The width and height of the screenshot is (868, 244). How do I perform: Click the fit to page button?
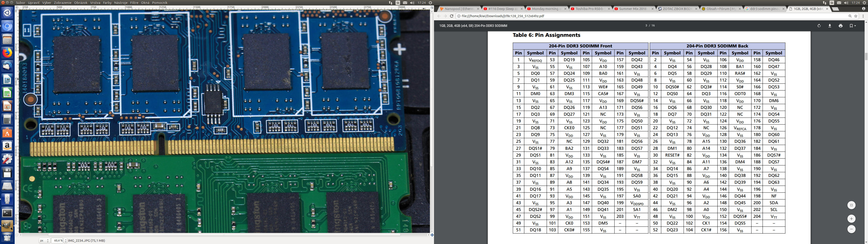tap(851, 205)
